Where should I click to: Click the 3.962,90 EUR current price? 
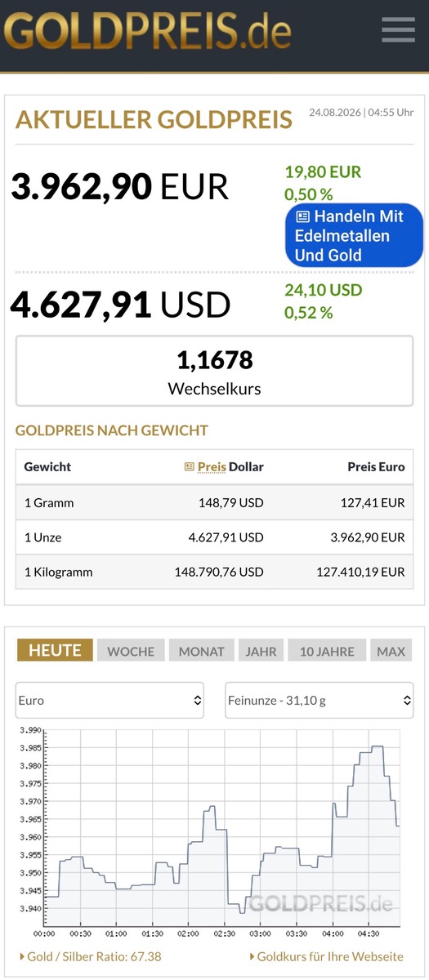point(119,186)
